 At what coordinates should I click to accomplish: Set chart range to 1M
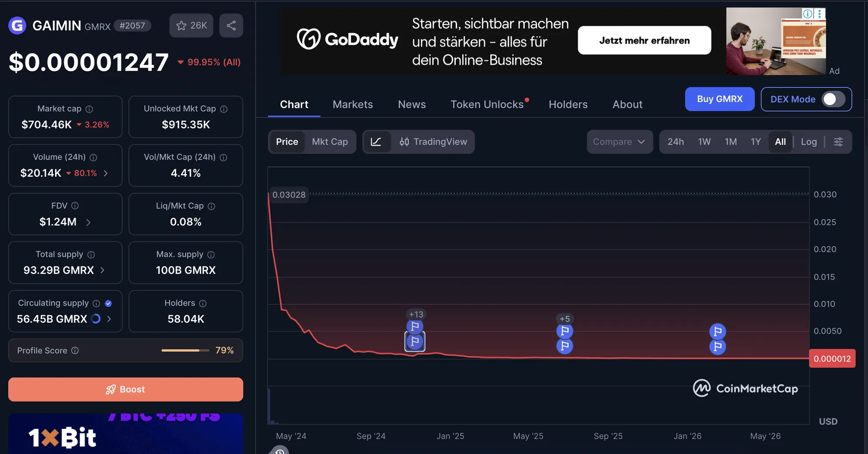pos(731,142)
